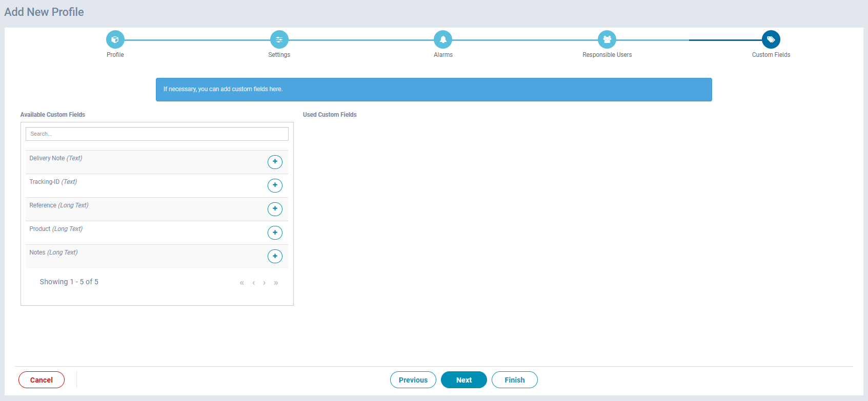Image resolution: width=868 pixels, height=401 pixels.
Task: Click the Finish button
Action: click(515, 380)
